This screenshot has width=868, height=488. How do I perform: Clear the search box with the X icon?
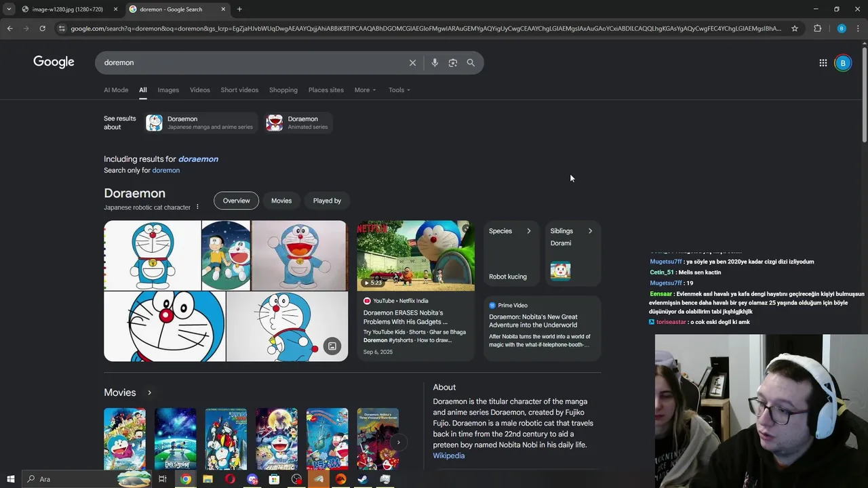[x=412, y=62]
